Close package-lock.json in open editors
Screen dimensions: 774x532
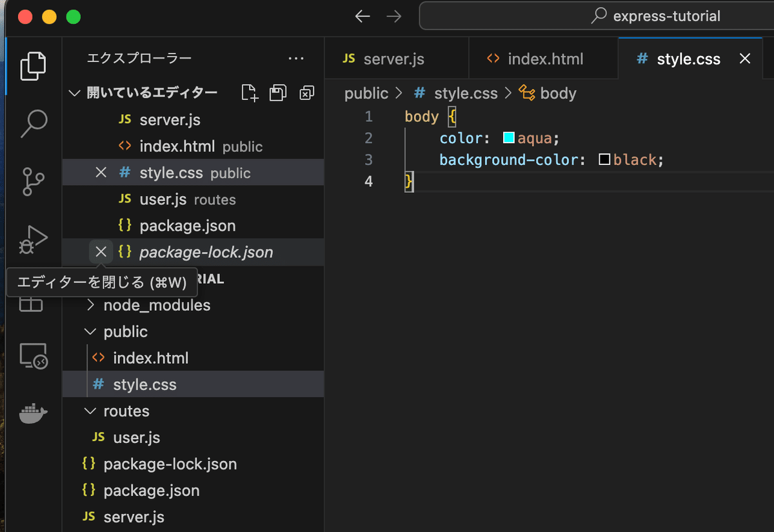point(101,252)
